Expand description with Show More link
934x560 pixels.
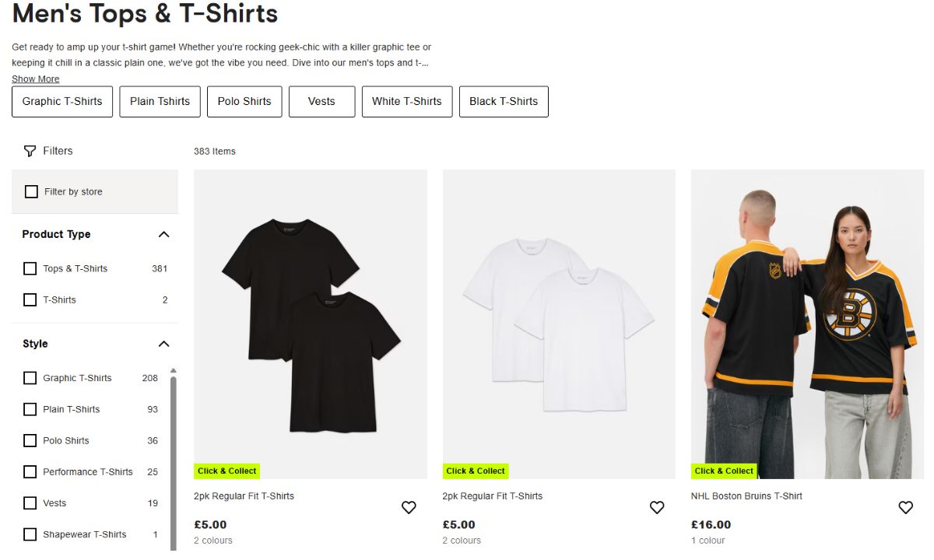[35, 79]
